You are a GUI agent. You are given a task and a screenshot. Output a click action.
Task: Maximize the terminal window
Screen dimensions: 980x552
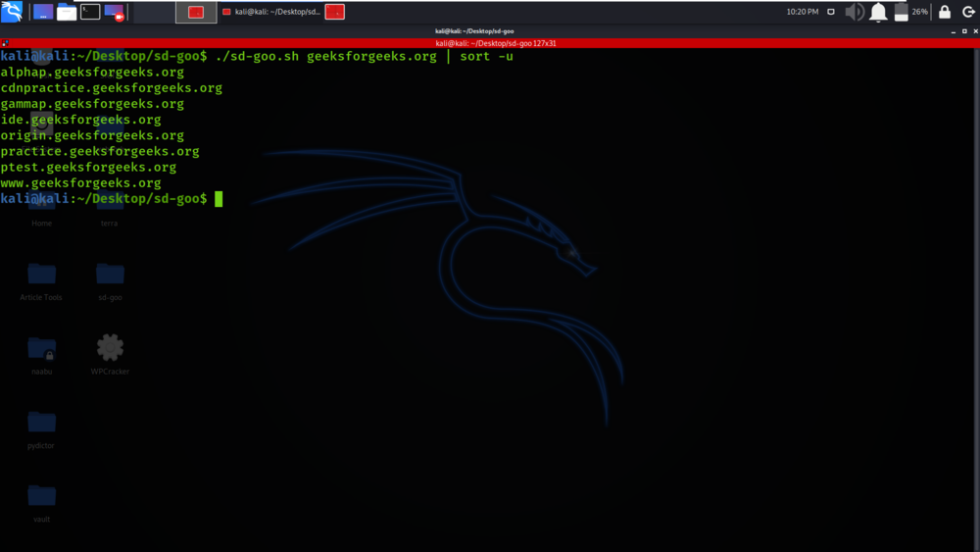point(964,31)
